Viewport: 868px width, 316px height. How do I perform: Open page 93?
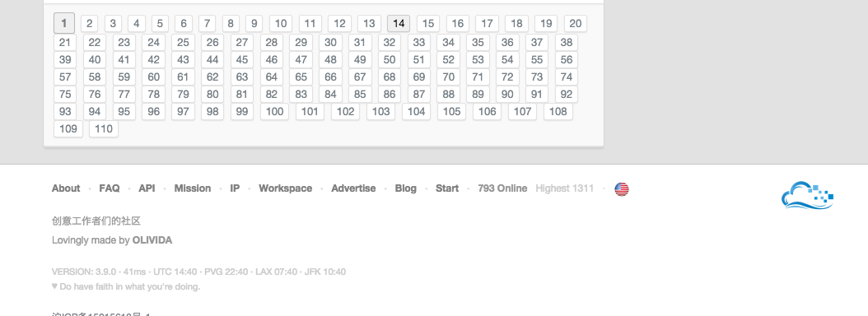pyautogui.click(x=65, y=112)
